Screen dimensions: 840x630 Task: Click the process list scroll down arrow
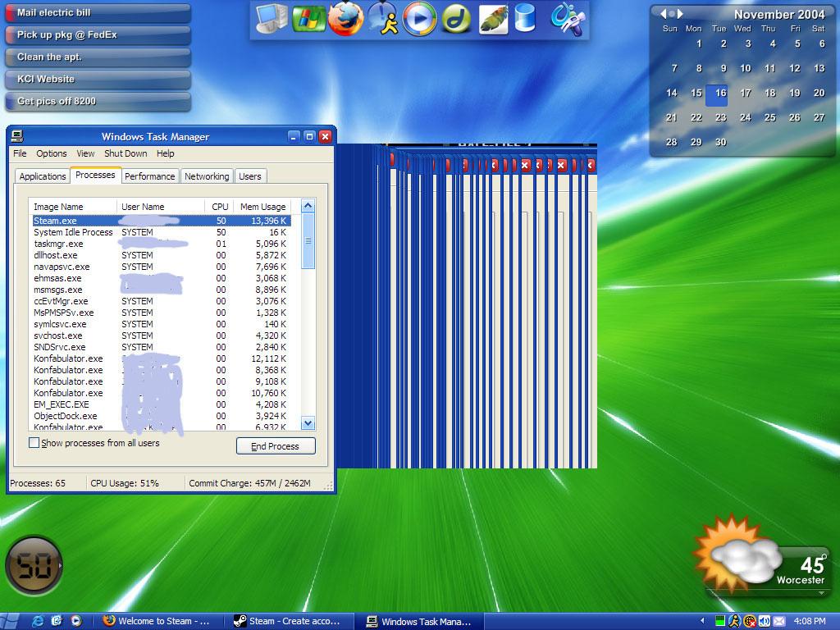click(x=308, y=423)
